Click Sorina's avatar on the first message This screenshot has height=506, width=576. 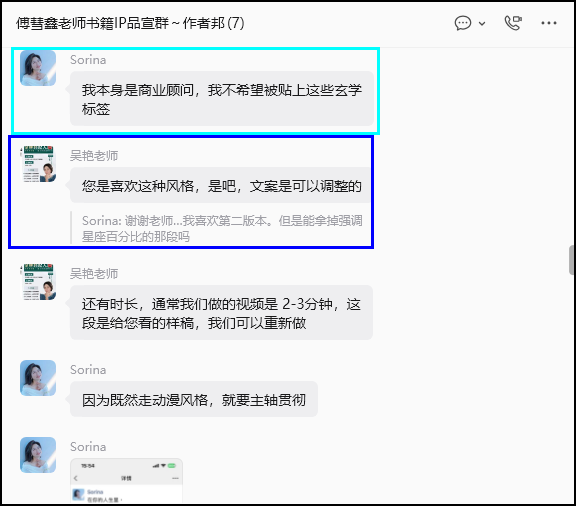click(38, 68)
